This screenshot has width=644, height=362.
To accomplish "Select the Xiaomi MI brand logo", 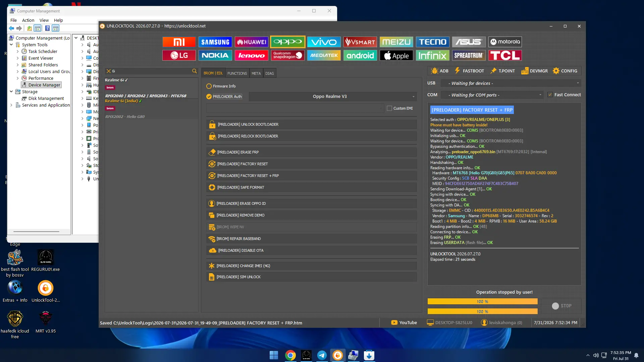I will (179, 42).
